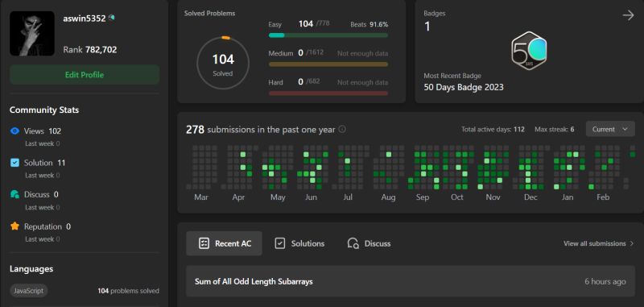The width and height of the screenshot is (644, 307).
Task: Click the Hard problems progress bar
Action: pyautogui.click(x=328, y=93)
